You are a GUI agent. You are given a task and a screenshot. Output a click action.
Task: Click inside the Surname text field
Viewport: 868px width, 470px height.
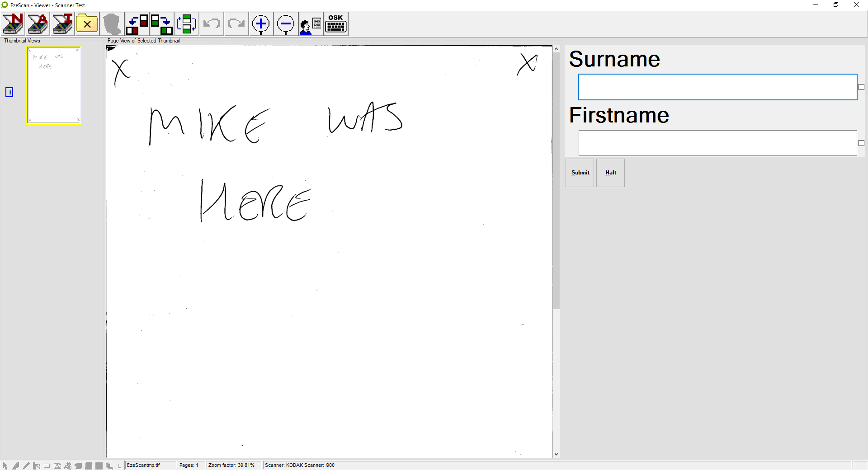717,87
